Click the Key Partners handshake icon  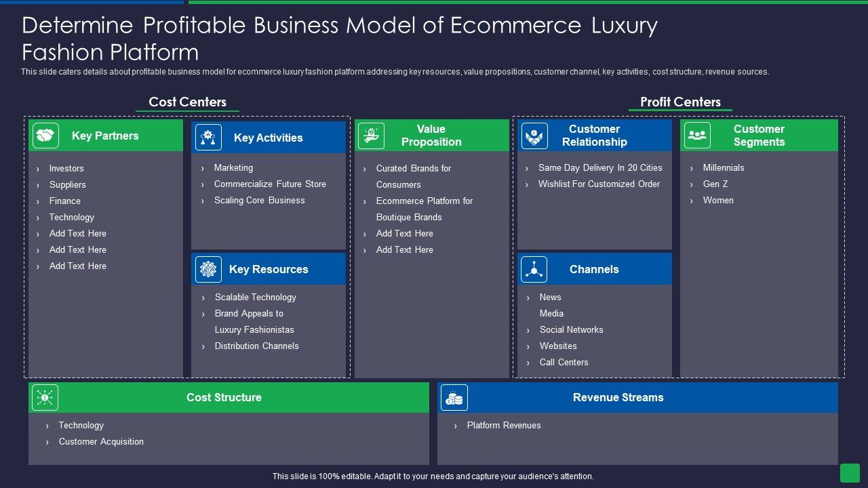click(x=45, y=136)
